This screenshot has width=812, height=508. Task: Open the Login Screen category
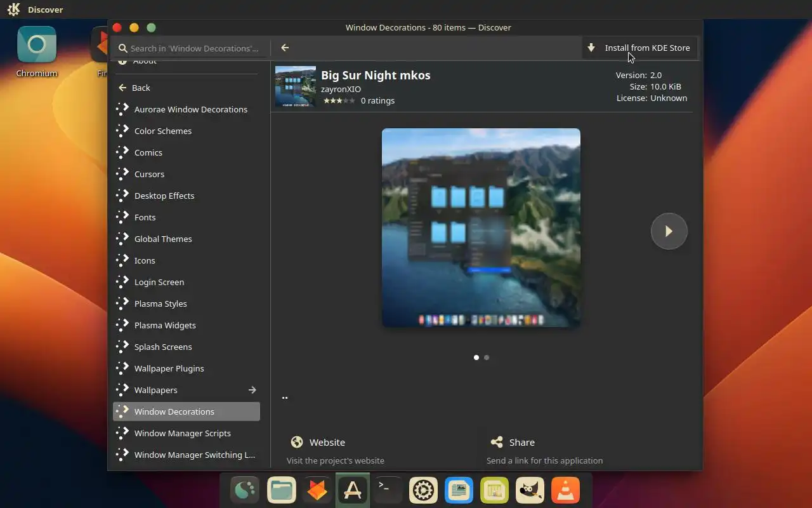187,282
